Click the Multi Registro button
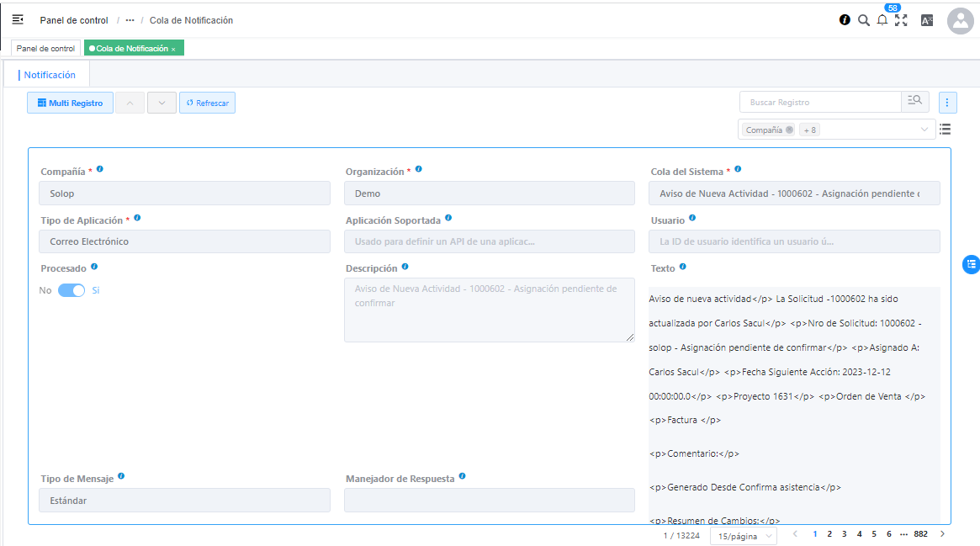The width and height of the screenshot is (980, 546). 70,103
